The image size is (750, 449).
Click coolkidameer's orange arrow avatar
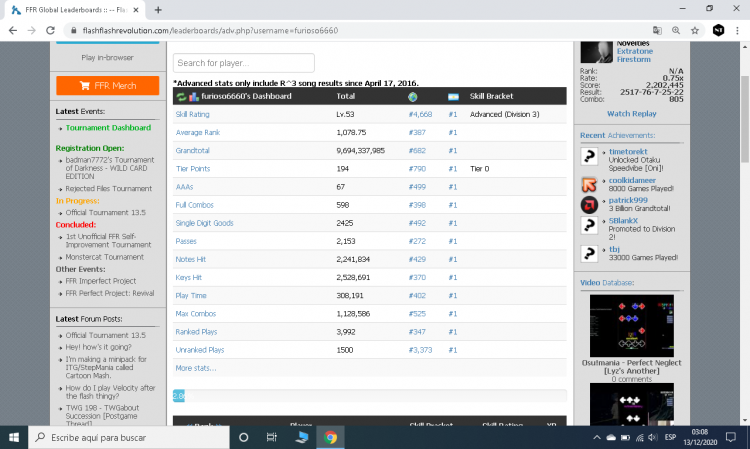tap(589, 185)
